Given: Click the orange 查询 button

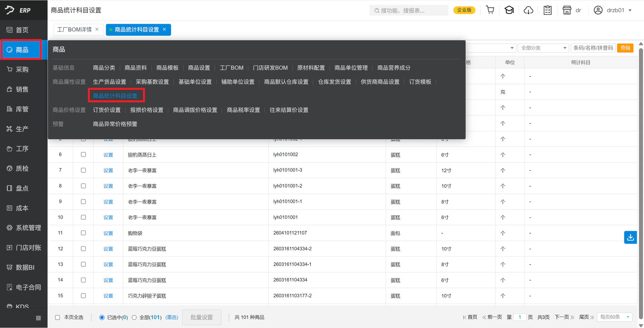Looking at the screenshot, I should (625, 48).
